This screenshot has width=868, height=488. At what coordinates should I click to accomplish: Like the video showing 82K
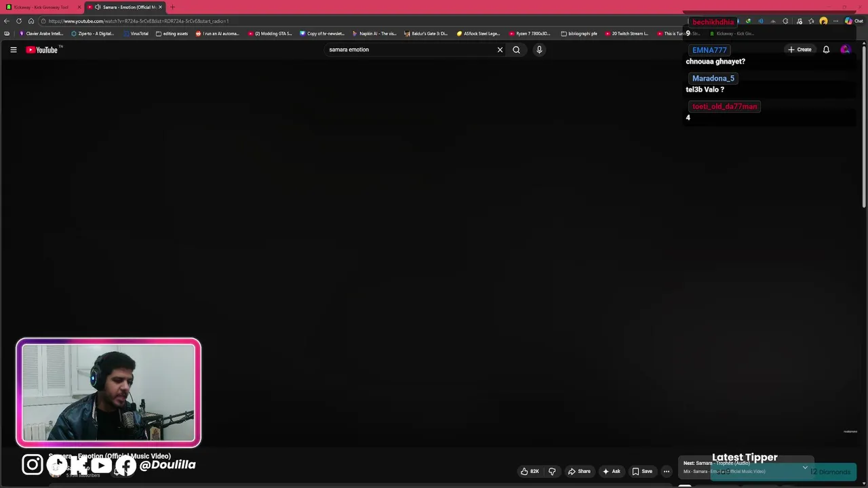(x=530, y=471)
